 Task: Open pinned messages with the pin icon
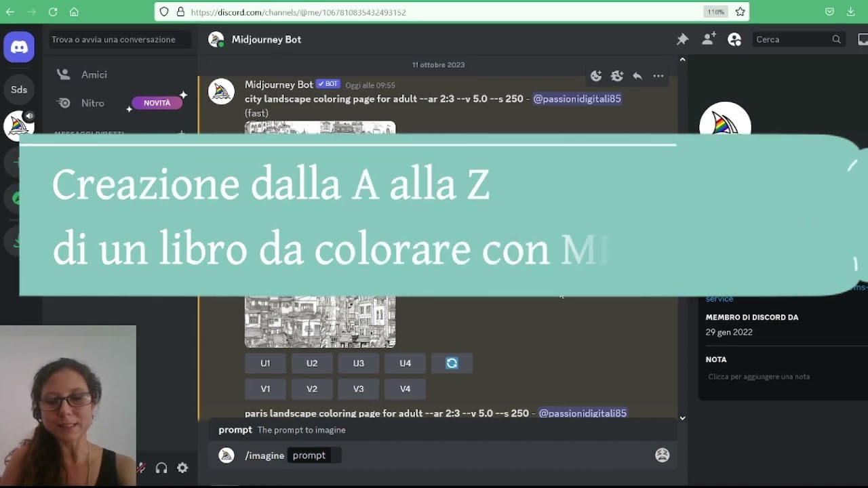coord(682,39)
